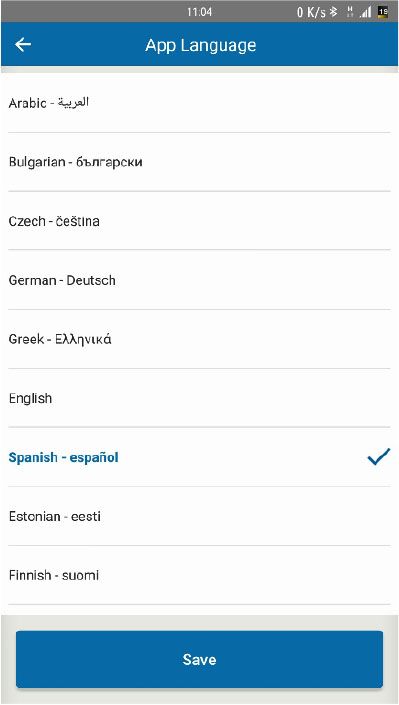Viewport: 399px width, 705px height.
Task: Select Arabic language option
Action: point(199,103)
